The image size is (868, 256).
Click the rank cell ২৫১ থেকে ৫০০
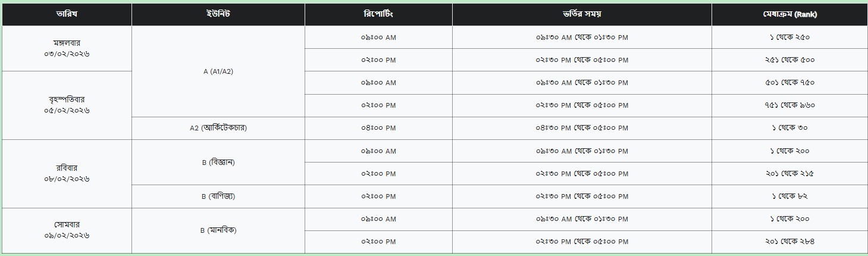[789, 60]
